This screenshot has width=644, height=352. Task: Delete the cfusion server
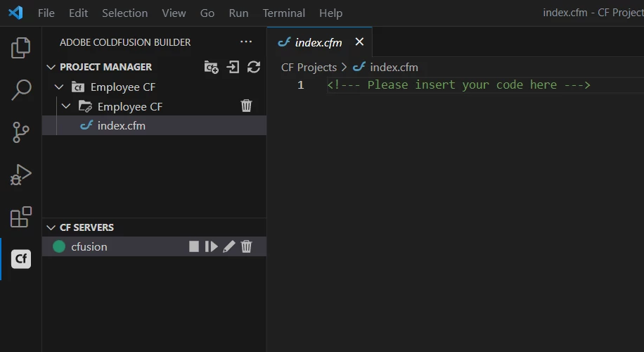(x=246, y=246)
